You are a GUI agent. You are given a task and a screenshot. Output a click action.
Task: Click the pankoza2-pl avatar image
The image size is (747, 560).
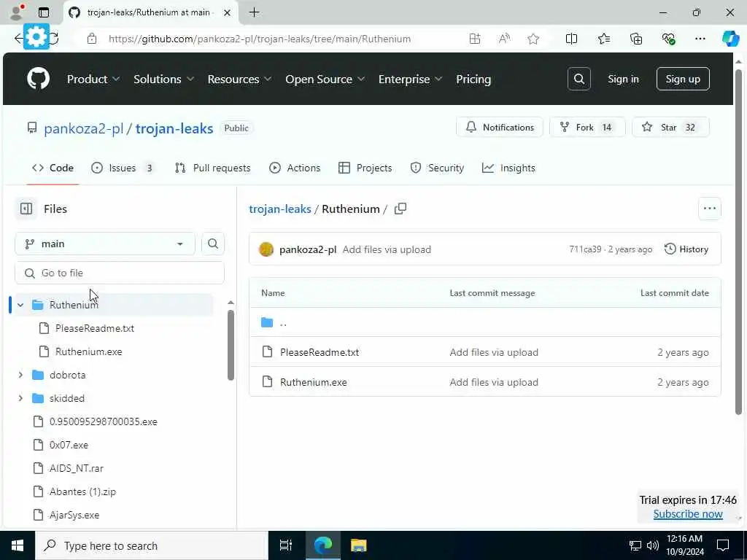266,249
